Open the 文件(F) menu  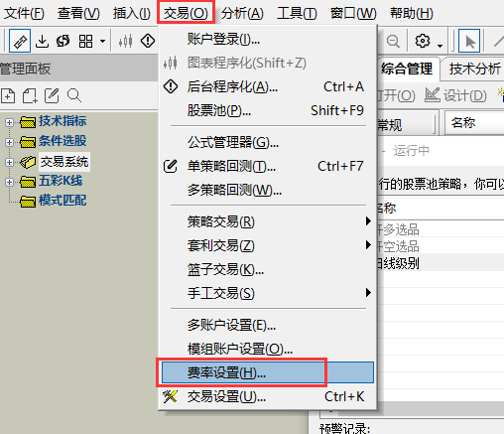pyautogui.click(x=24, y=13)
